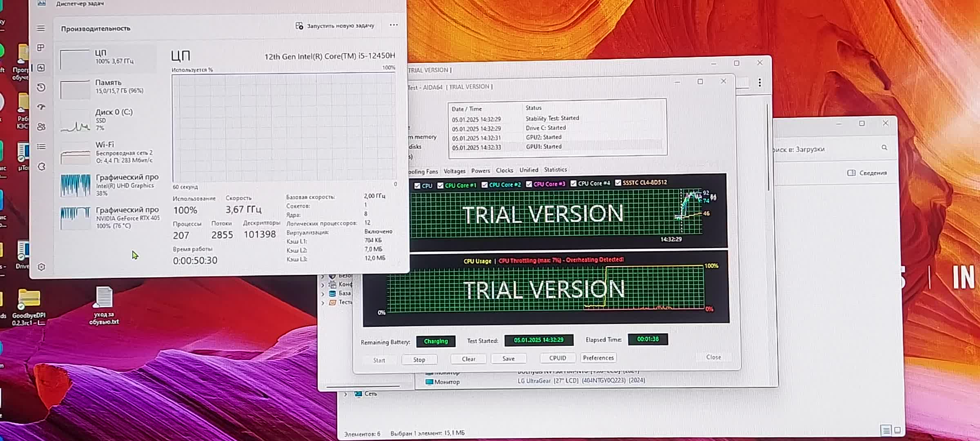Open Preferences in stability test
Viewport: 980px width, 441px height.
tap(598, 358)
